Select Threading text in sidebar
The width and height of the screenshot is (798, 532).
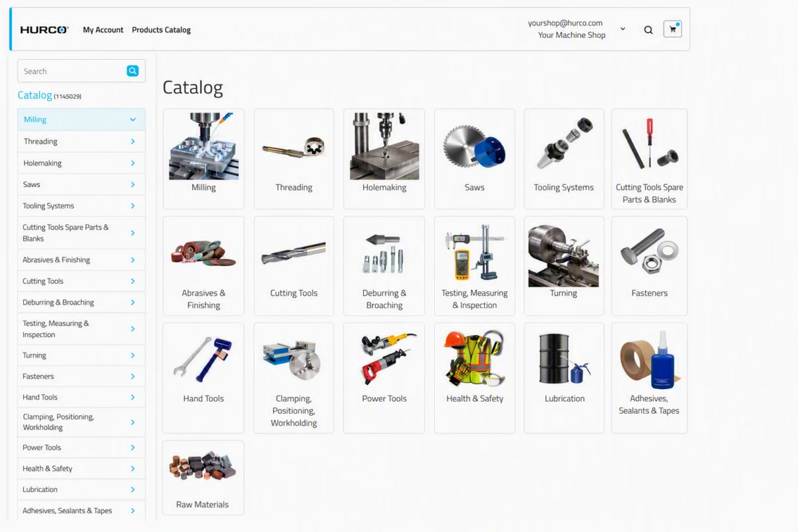point(41,142)
